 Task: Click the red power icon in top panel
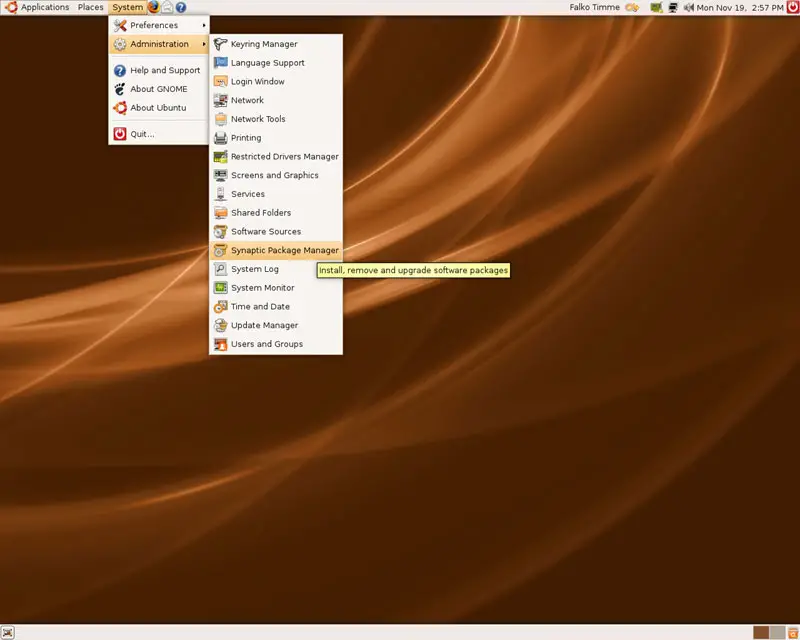(x=793, y=7)
